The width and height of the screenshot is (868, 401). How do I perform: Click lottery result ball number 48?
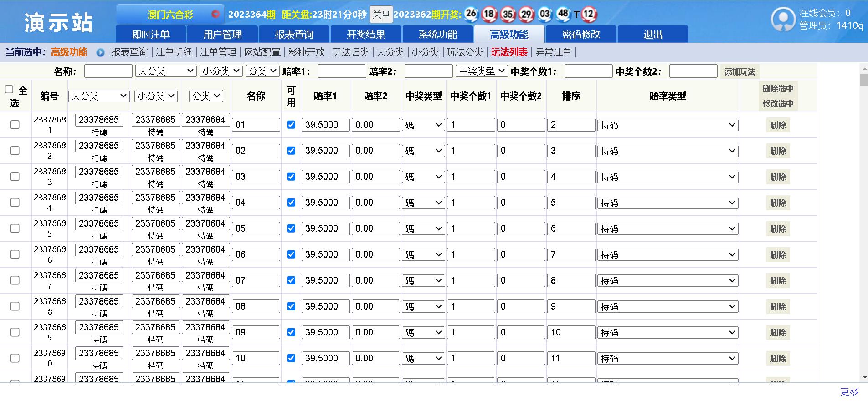point(563,14)
